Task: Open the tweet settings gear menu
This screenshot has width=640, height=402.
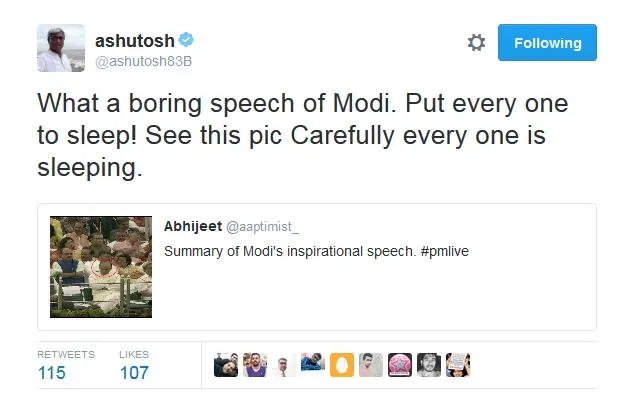Action: pos(476,43)
